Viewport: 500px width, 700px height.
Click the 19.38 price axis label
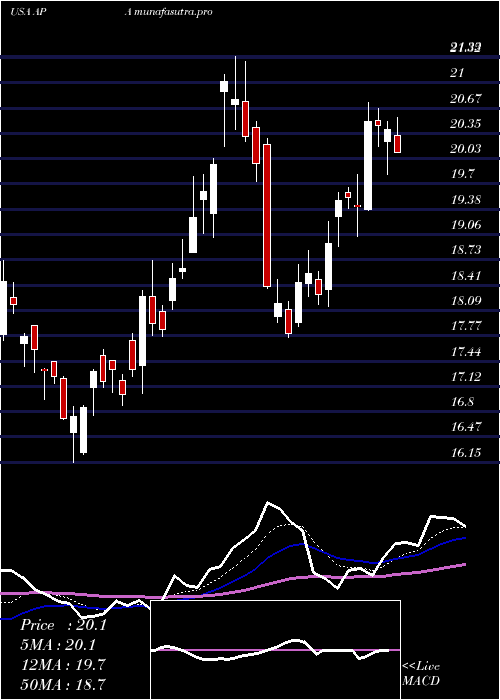(x=466, y=200)
